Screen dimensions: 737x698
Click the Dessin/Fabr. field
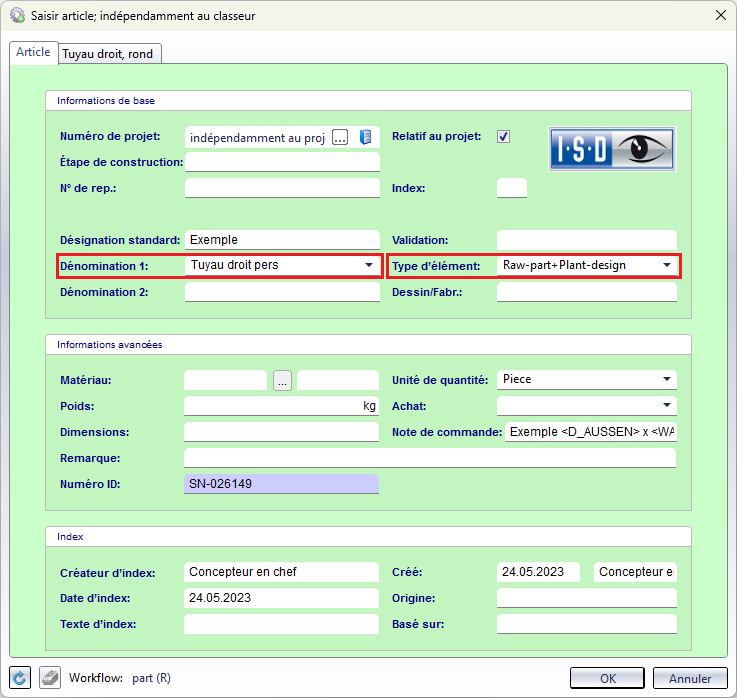click(587, 292)
